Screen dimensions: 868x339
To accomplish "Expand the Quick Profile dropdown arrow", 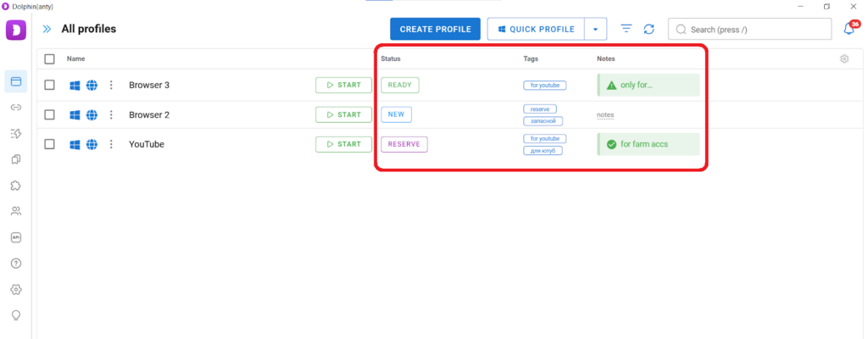I will click(x=596, y=29).
